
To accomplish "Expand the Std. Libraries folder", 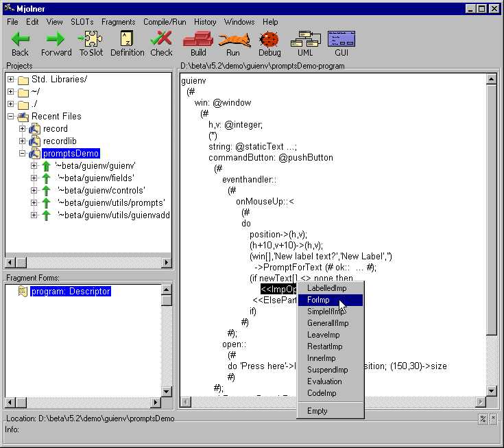I will 11,80.
